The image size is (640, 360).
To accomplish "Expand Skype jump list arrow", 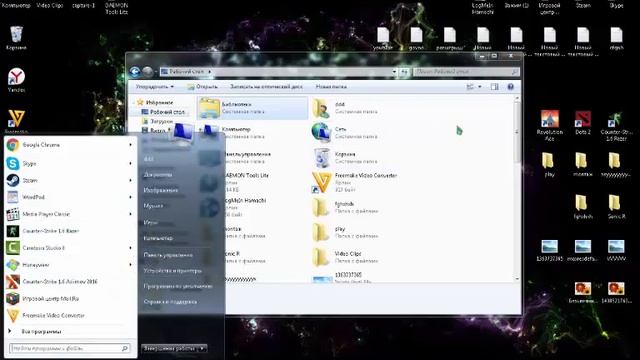I will [x=131, y=163].
